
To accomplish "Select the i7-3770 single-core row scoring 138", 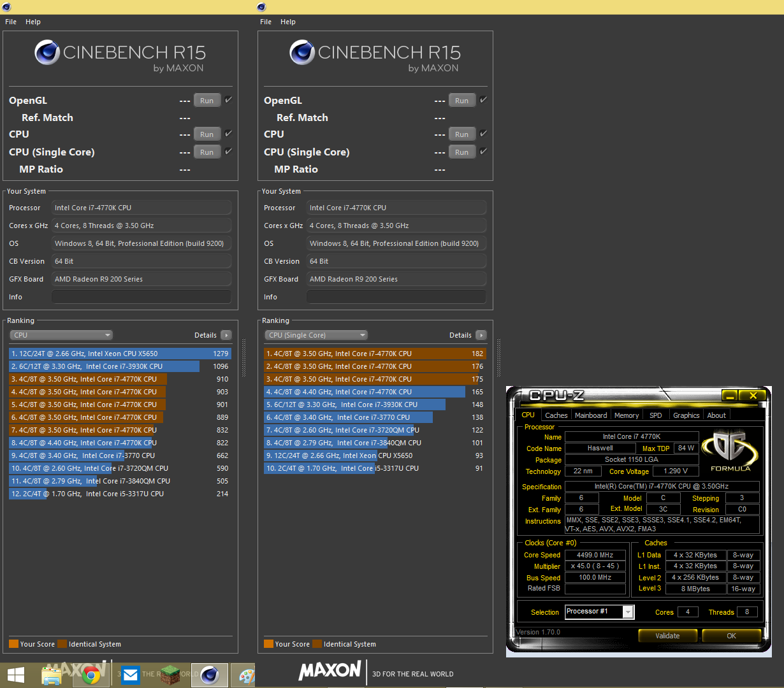I will (375, 417).
